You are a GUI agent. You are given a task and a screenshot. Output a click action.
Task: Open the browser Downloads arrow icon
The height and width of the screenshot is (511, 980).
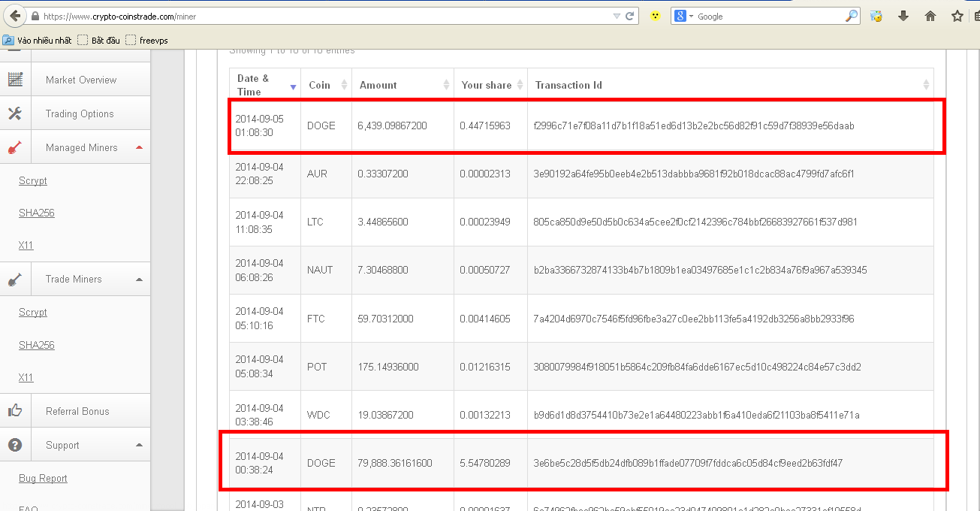(903, 16)
